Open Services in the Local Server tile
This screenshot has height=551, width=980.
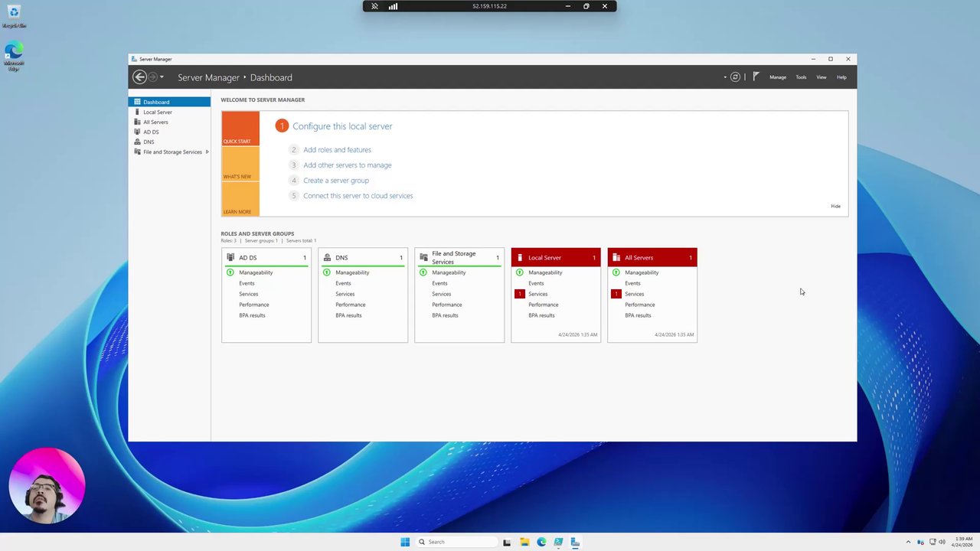(x=537, y=294)
